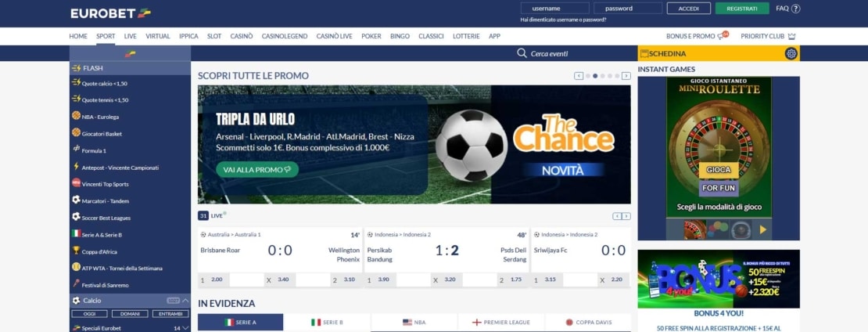
Task: Click the Priority Club crown icon
Action: tap(792, 36)
